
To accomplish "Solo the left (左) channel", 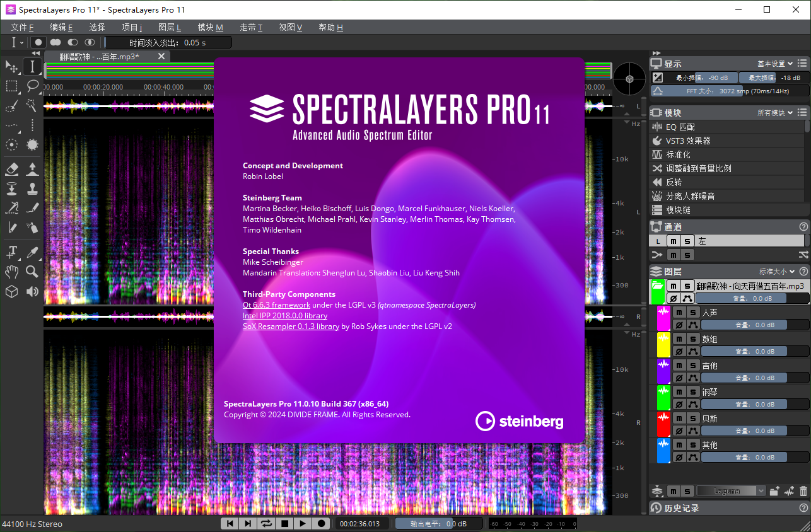I will 687,241.
